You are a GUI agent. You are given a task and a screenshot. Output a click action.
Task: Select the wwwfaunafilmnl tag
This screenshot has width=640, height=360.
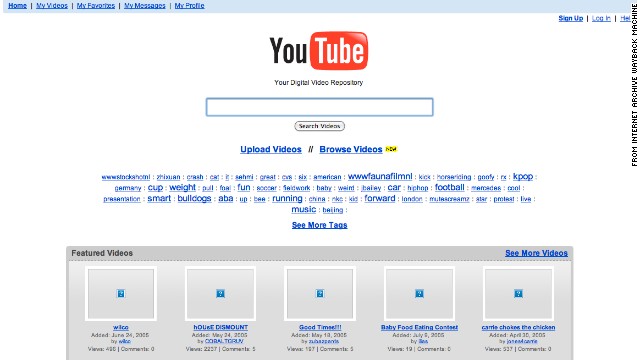(380, 176)
